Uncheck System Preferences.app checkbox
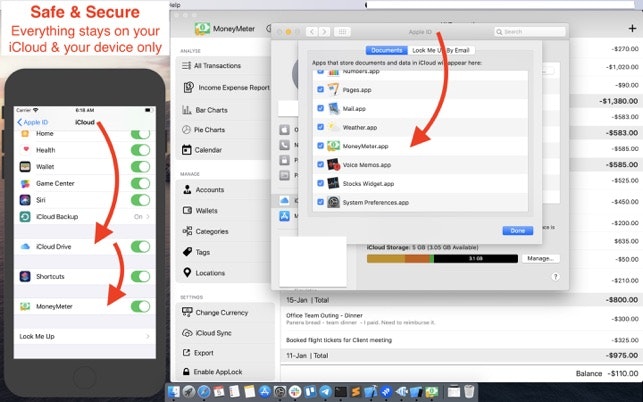This screenshot has height=402, width=643. (320, 202)
